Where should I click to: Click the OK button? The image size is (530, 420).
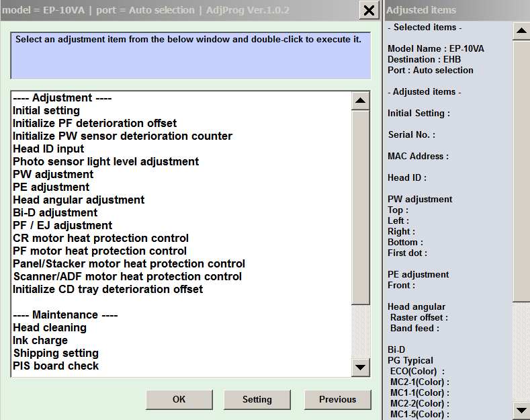coord(179,399)
